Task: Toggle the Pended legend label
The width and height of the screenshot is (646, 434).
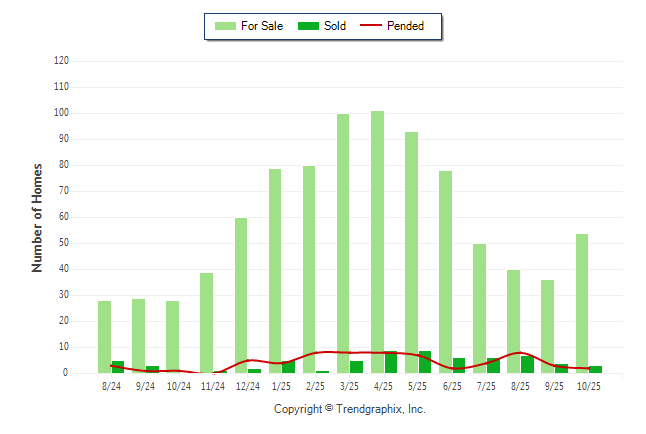Action: [405, 26]
